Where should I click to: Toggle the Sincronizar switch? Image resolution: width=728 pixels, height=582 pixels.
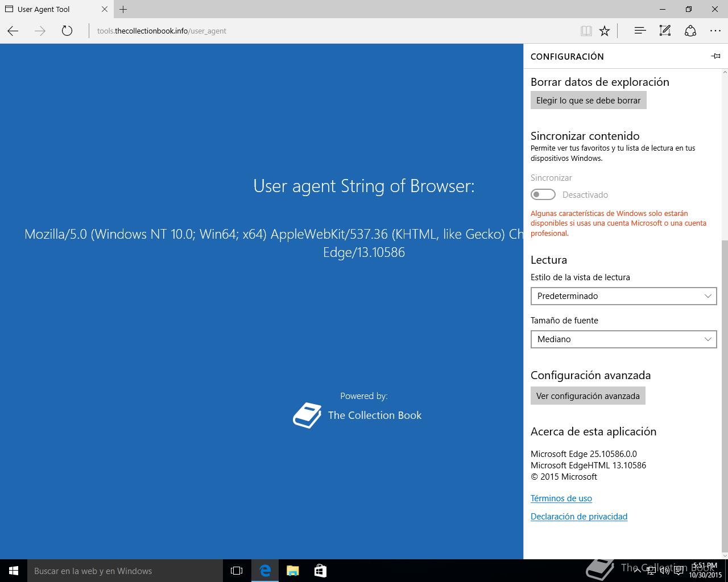pos(543,194)
